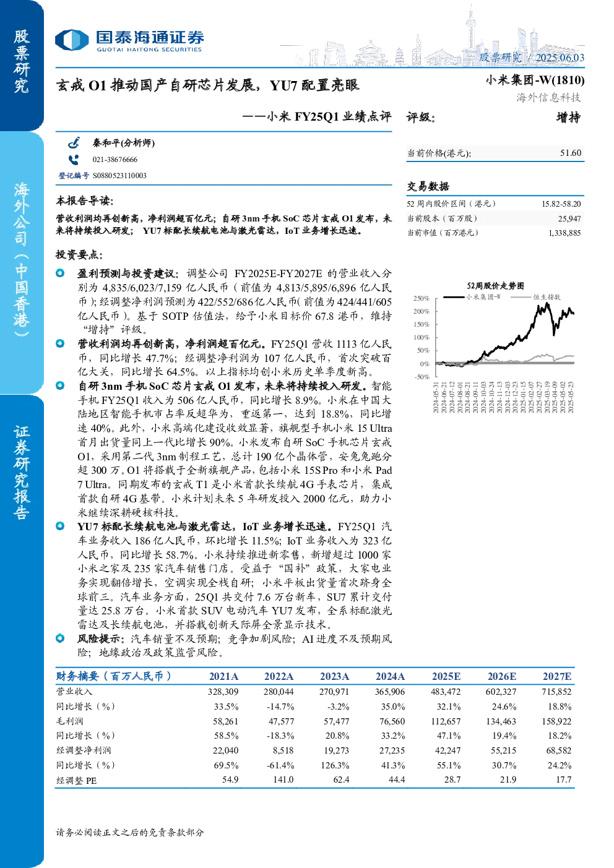Click the date 2025.06.03

pos(560,58)
